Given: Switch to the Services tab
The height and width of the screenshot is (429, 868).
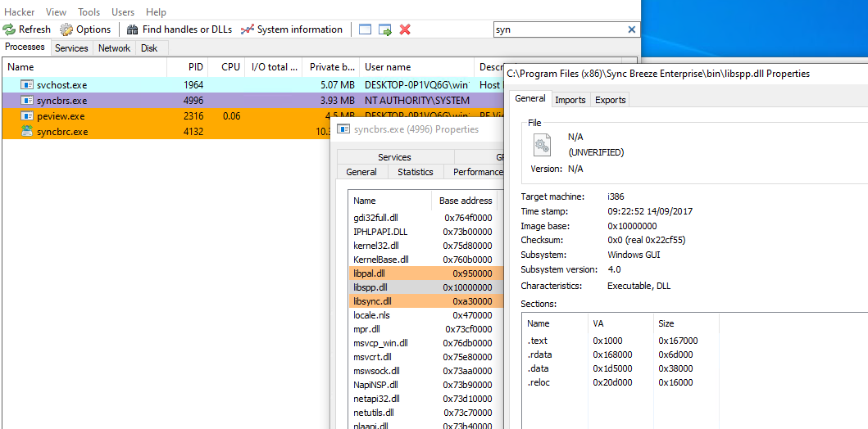Looking at the screenshot, I should pos(71,48).
